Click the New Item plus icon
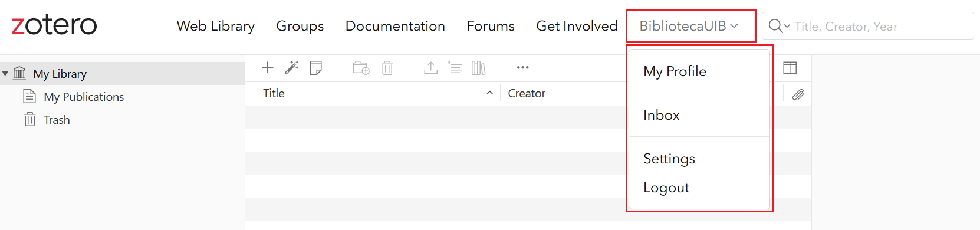The width and height of the screenshot is (980, 230). tap(267, 68)
